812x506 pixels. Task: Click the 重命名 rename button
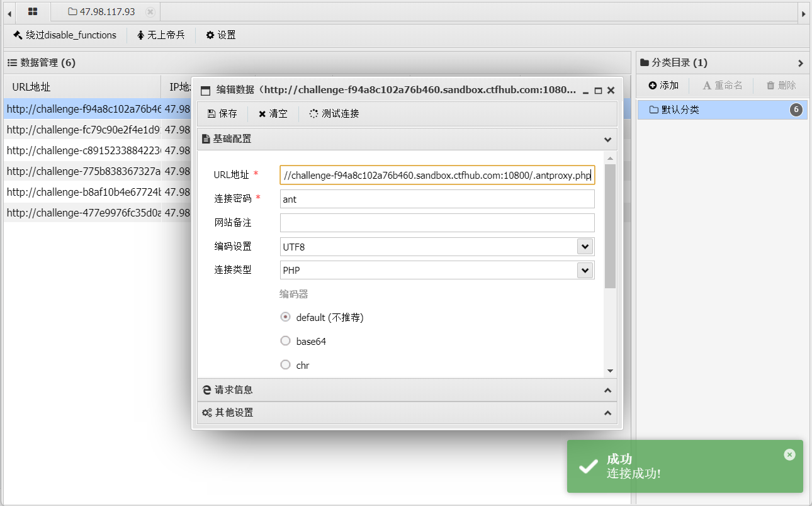[x=722, y=85]
